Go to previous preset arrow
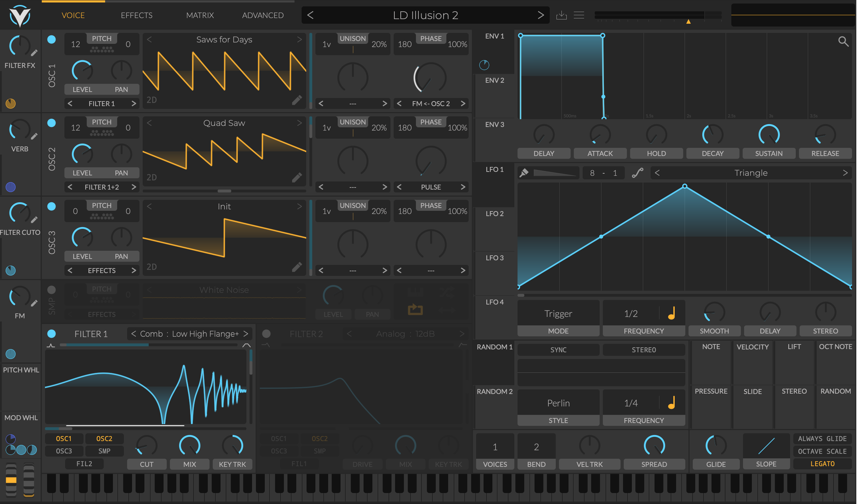This screenshot has width=857, height=504. 310,15
